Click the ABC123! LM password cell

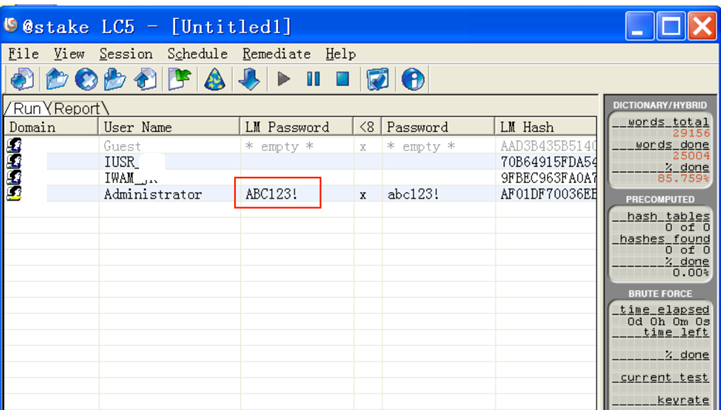pyautogui.click(x=271, y=194)
